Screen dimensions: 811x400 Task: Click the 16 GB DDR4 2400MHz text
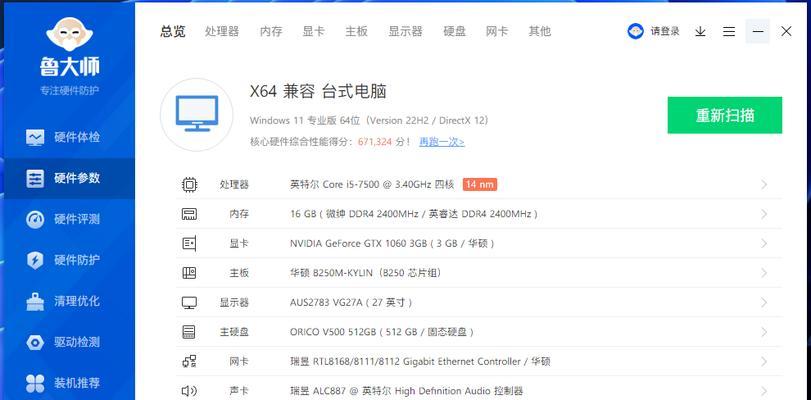[413, 214]
